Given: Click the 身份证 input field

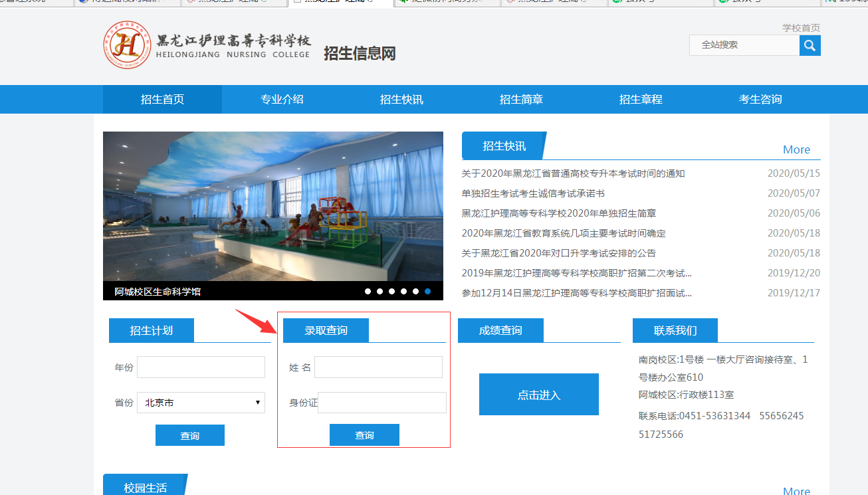Looking at the screenshot, I should pyautogui.click(x=382, y=403).
